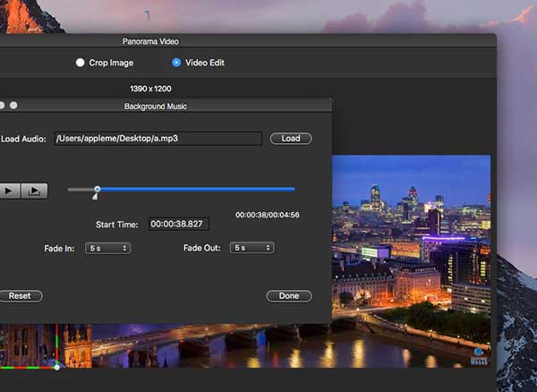Click the audio file path field
Viewport: 537px width, 392px height.
(x=158, y=139)
